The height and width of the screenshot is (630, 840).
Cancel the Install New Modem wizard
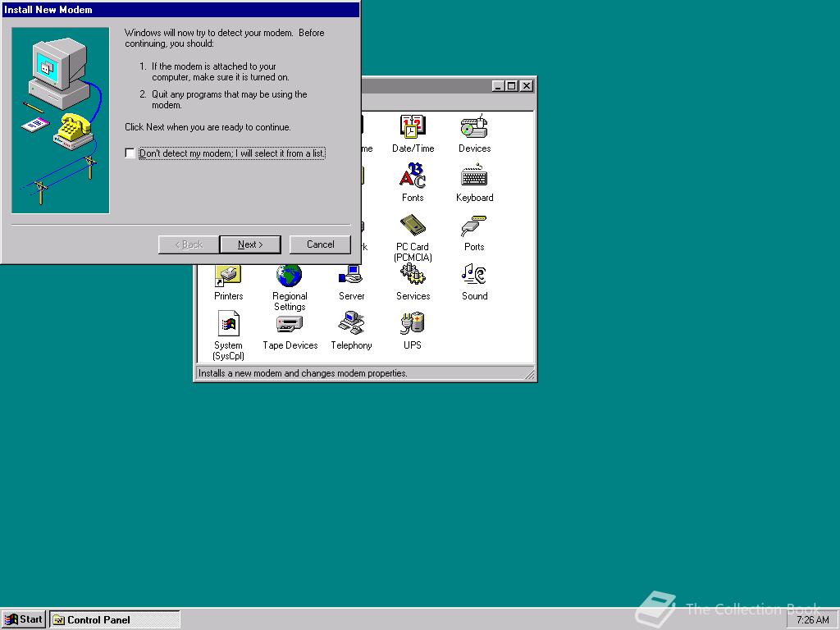(321, 244)
